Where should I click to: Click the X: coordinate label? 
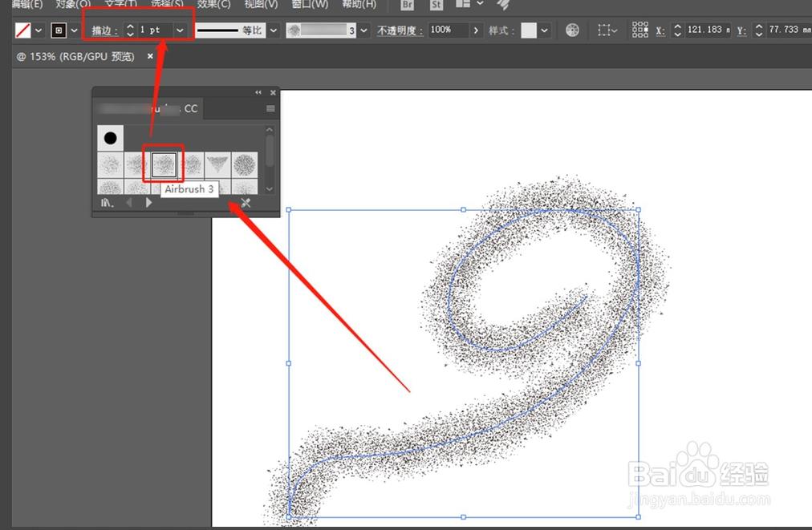[660, 30]
